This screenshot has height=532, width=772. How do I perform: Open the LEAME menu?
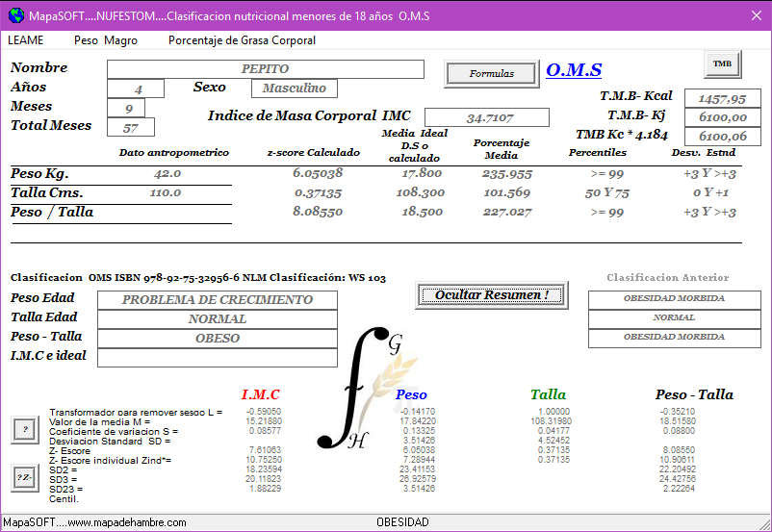coord(25,40)
